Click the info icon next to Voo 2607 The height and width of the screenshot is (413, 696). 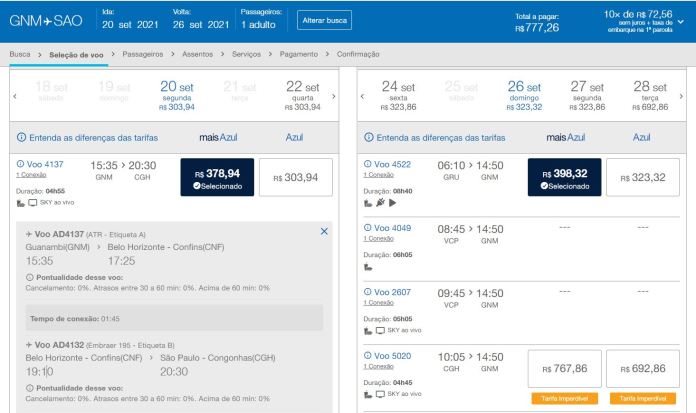pos(368,292)
